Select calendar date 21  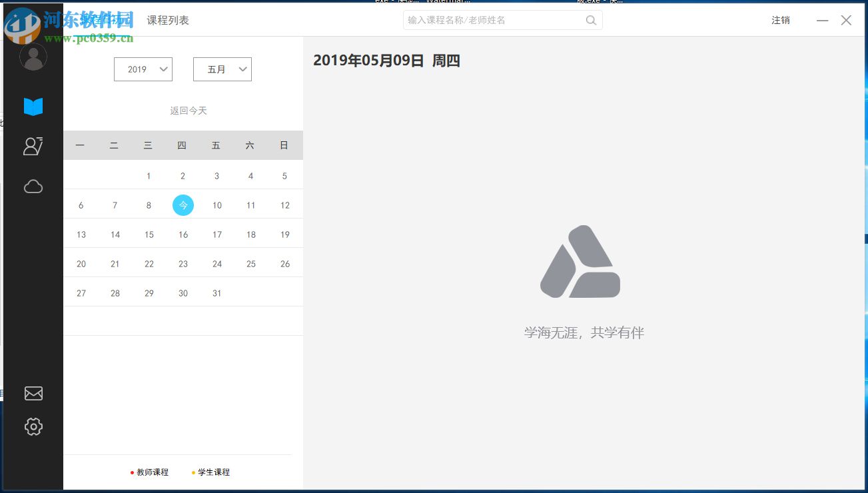click(115, 264)
